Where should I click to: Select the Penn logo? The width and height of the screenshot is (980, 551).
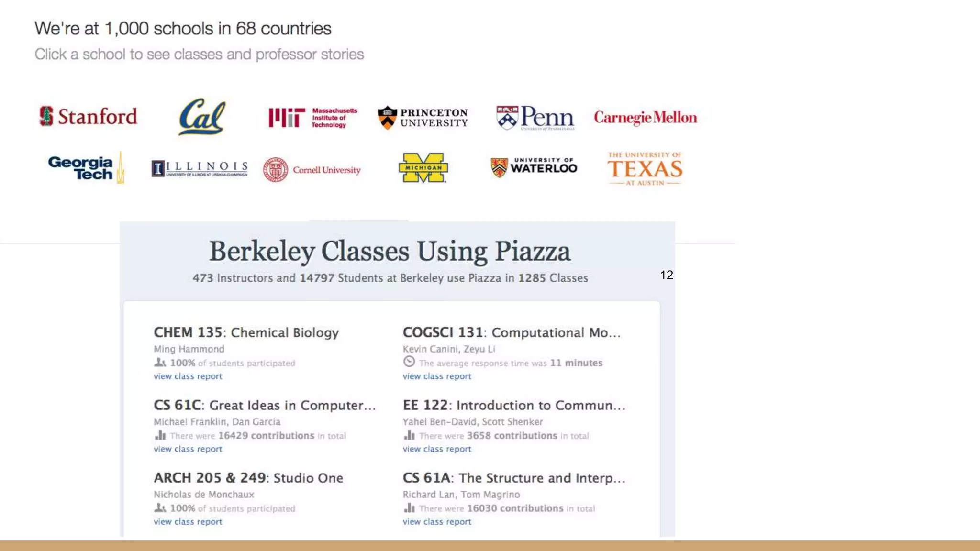535,118
